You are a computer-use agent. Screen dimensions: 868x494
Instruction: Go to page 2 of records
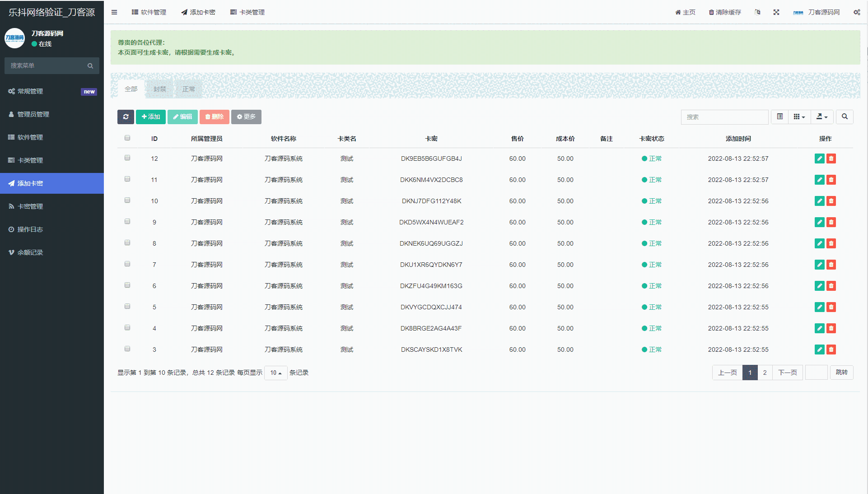click(765, 373)
